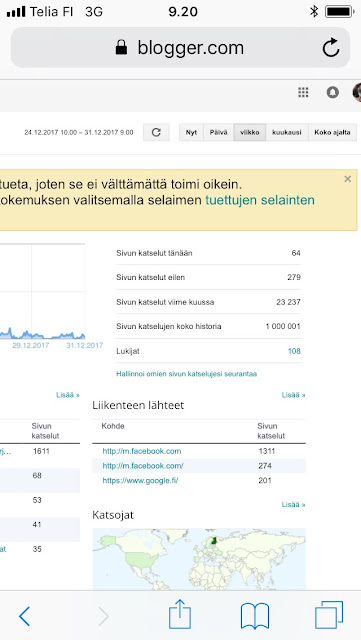Open Lisää link above Liikenteen lähteet
Screen dimensions: 361x640
[x=293, y=395]
